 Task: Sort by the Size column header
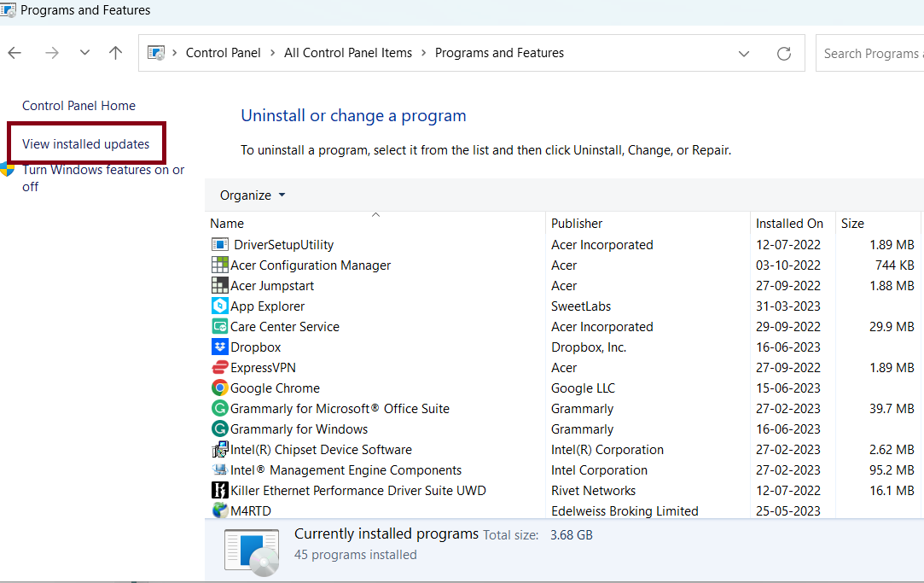(x=852, y=224)
